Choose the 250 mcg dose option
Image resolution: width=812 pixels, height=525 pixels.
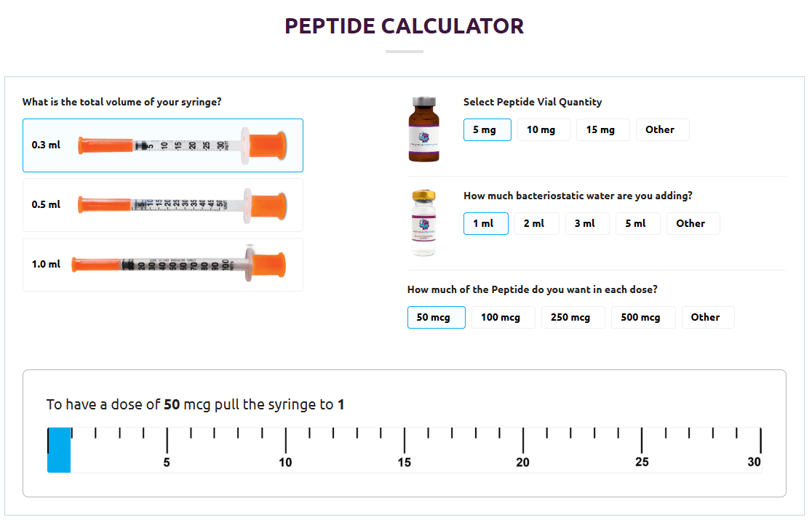click(573, 317)
